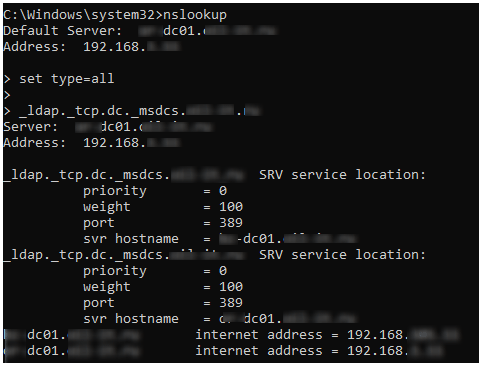Click the first SRV service location text
494x372 pixels.
[342, 175]
